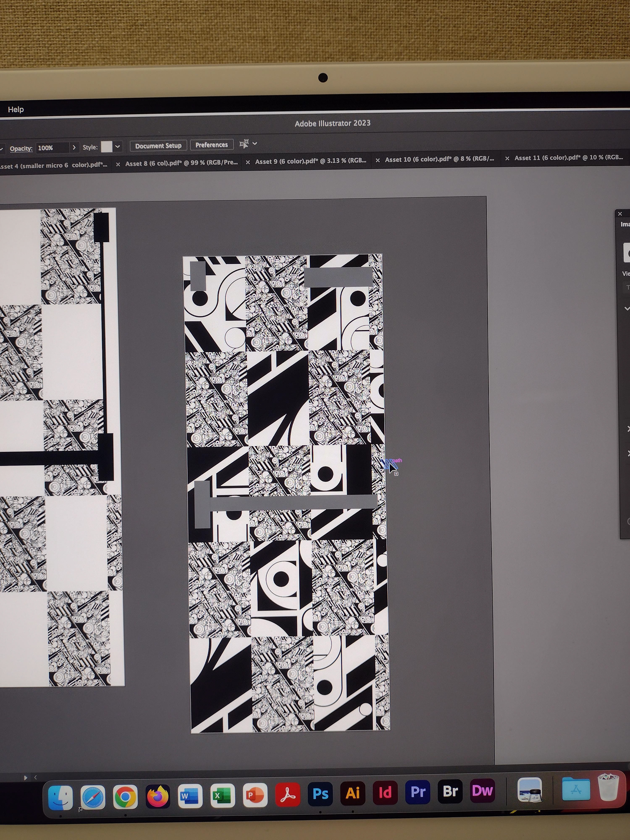Expand the Opacity slider arrow

(x=74, y=147)
